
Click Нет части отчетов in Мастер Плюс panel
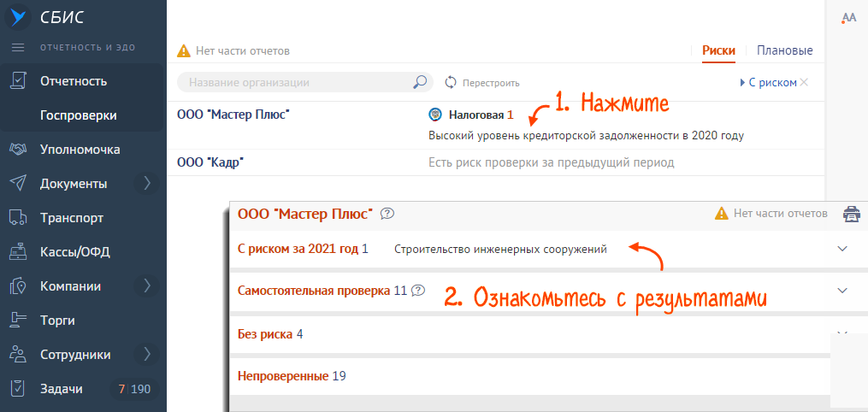(781, 213)
